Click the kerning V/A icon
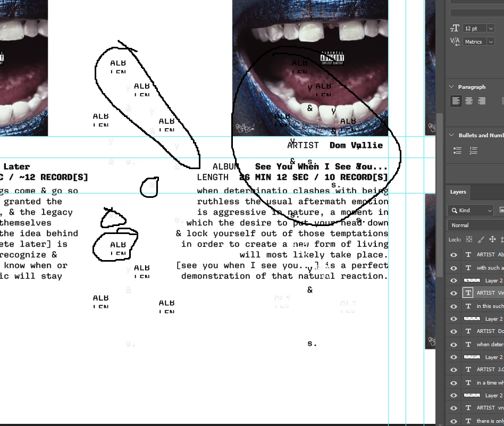Image resolution: width=504 pixels, height=426 pixels. tap(455, 41)
